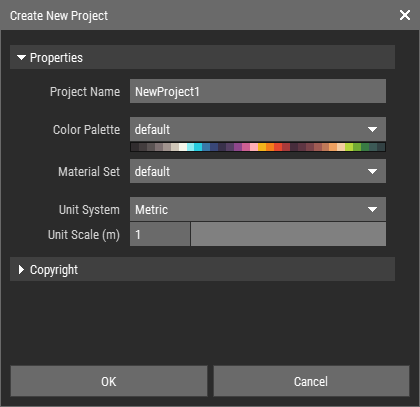
Task: Click the Unit Scale slider bar
Action: click(288, 234)
